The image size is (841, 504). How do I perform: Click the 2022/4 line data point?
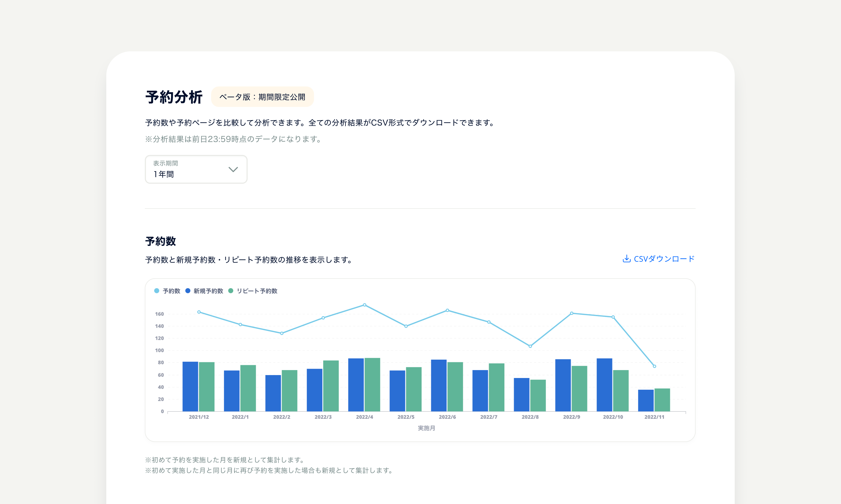pyautogui.click(x=364, y=305)
